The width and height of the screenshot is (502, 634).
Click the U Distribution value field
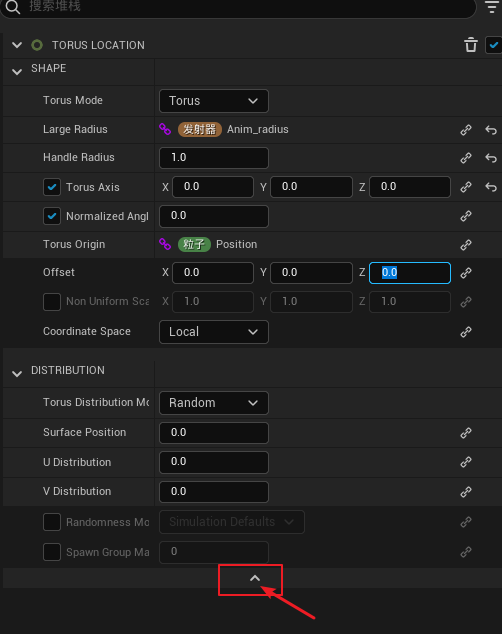tap(214, 462)
